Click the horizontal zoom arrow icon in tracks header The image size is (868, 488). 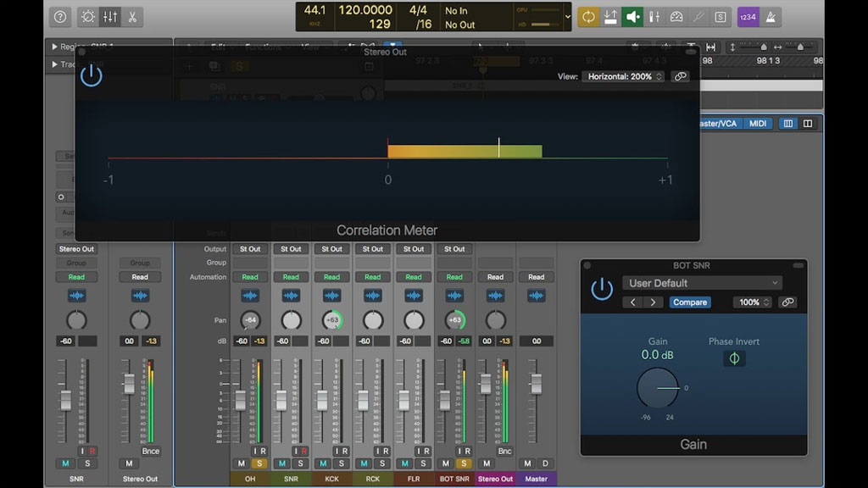tap(778, 47)
